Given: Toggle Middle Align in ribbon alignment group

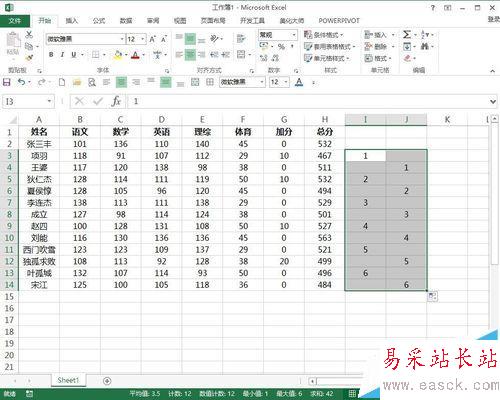Looking at the screenshot, I should click(x=190, y=39).
